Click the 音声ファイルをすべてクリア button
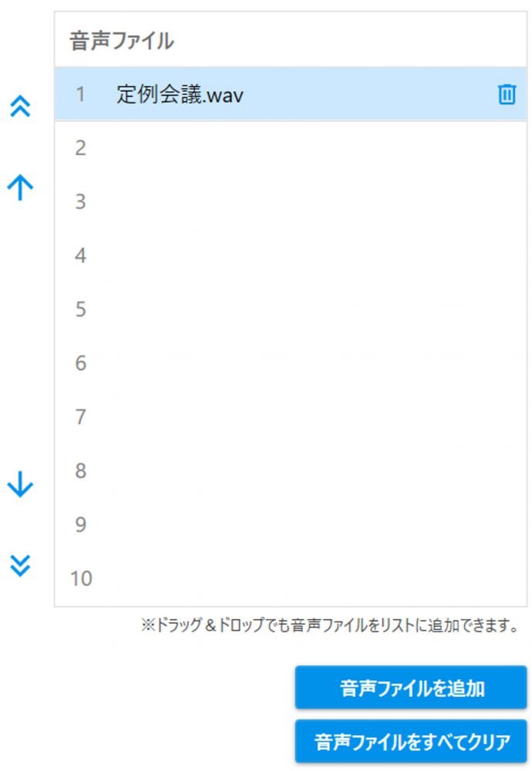The width and height of the screenshot is (532, 771). coord(410,741)
